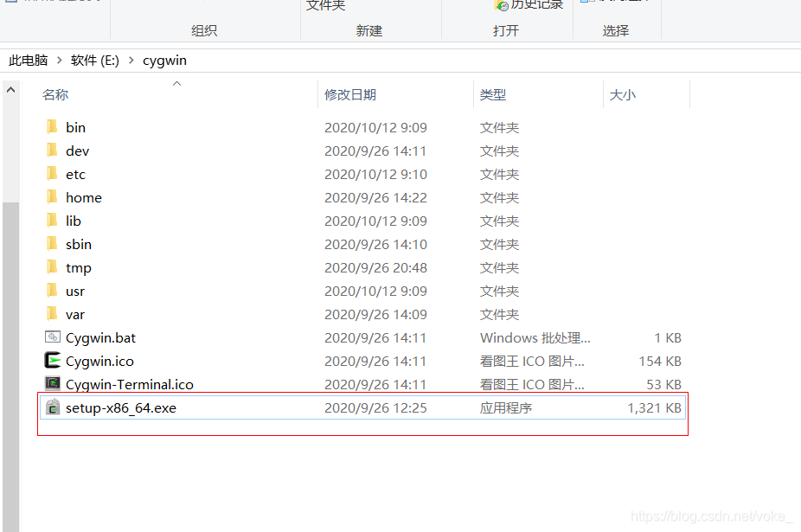The image size is (801, 532).
Task: Click the etc folder icon
Action: (52, 174)
